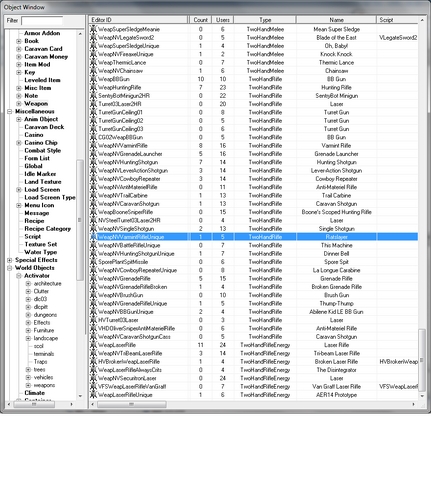Screen dimensions: 431x479
Task: Click the name AER14 Prototype
Action: tap(336, 395)
